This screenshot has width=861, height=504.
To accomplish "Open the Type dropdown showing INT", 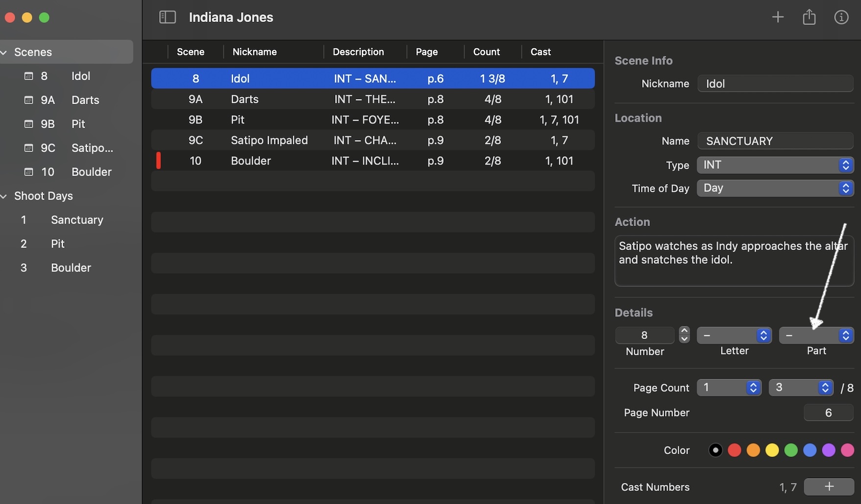I will click(x=775, y=165).
